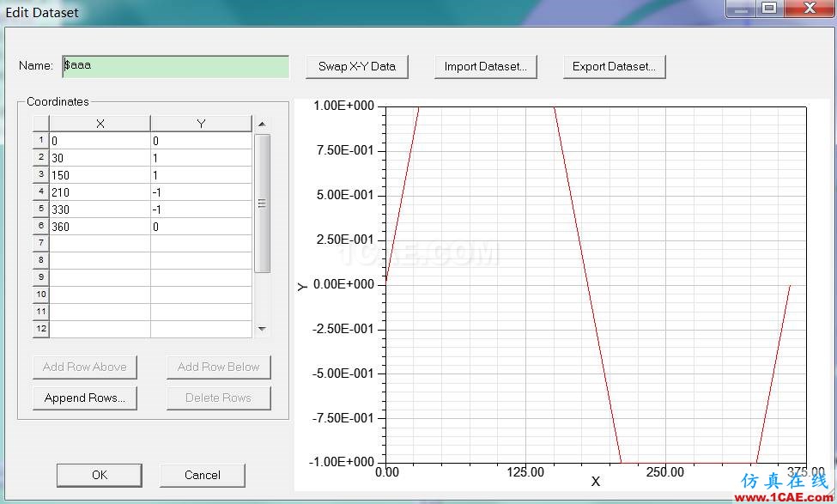Image resolution: width=837 pixels, height=504 pixels.
Task: Click the scroll up arrow of the coordinates table
Action: [262, 124]
